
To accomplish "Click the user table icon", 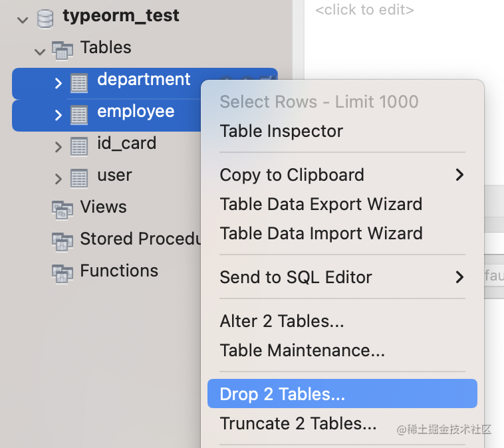I will pyautogui.click(x=79, y=177).
